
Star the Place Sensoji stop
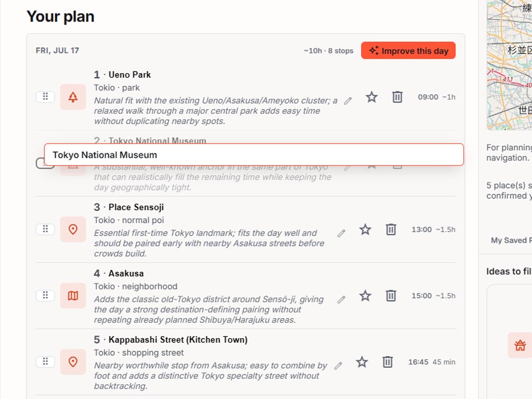pos(365,229)
